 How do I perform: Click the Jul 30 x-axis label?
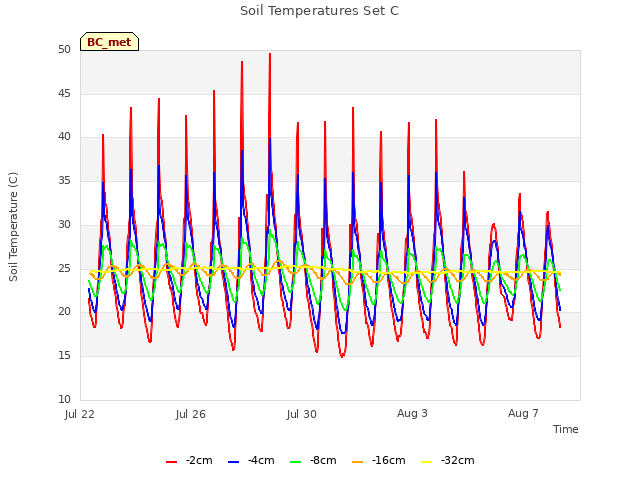pos(302,414)
